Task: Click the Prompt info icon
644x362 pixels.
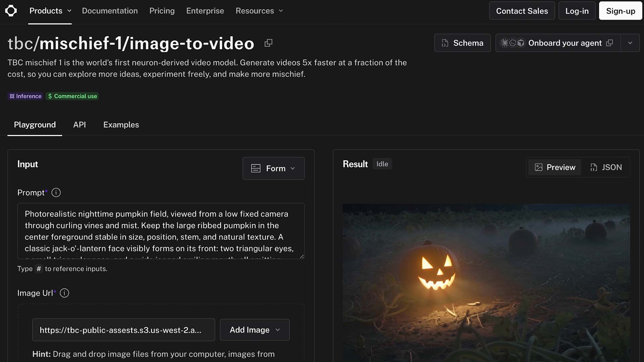Action: pos(56,193)
